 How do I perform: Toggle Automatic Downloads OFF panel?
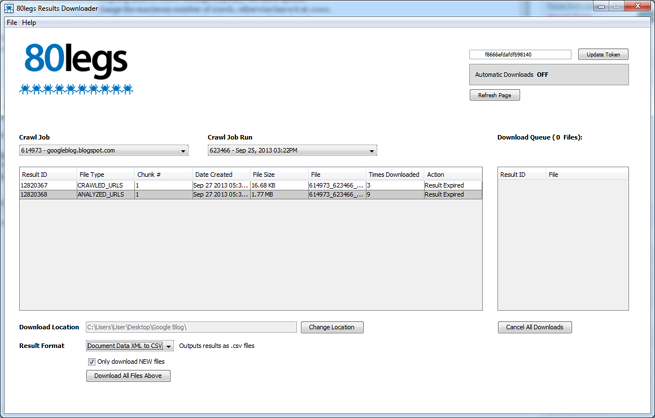click(x=549, y=75)
